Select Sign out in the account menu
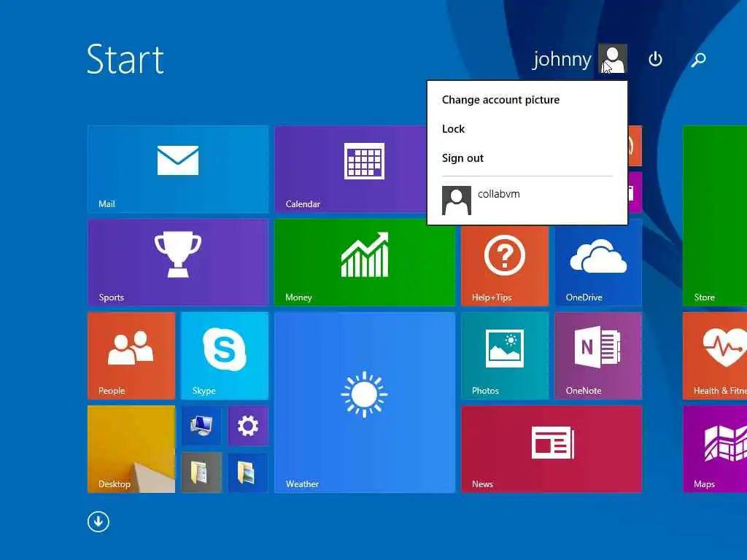This screenshot has width=747, height=560. (462, 158)
